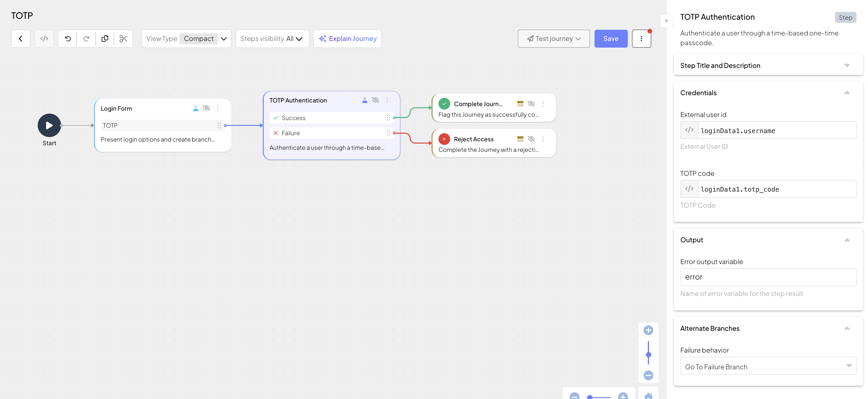Open the Failure behavior dropdown
Viewport: 868px width, 399px height.
coord(768,367)
